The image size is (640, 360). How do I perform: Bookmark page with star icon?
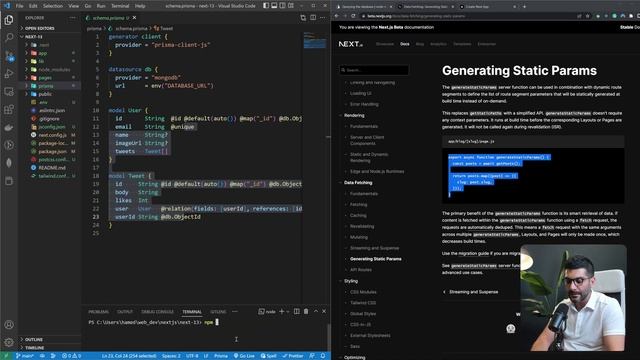click(588, 16)
